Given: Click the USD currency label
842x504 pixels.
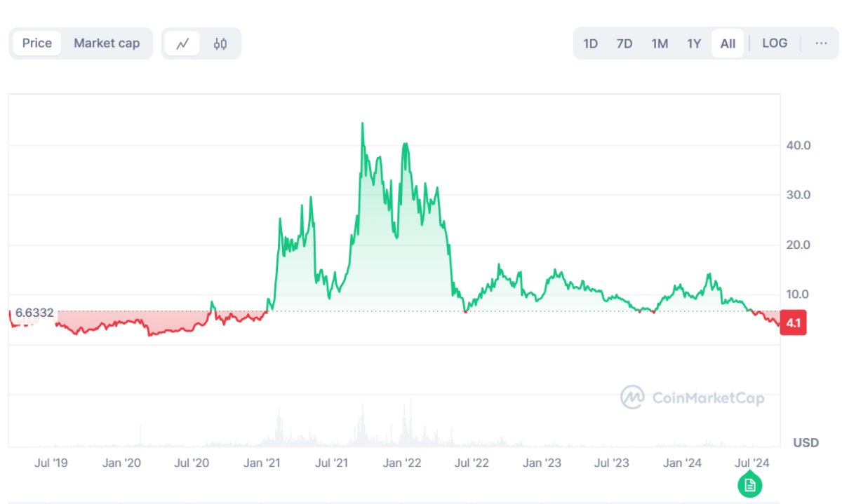Looking at the screenshot, I should [x=806, y=443].
